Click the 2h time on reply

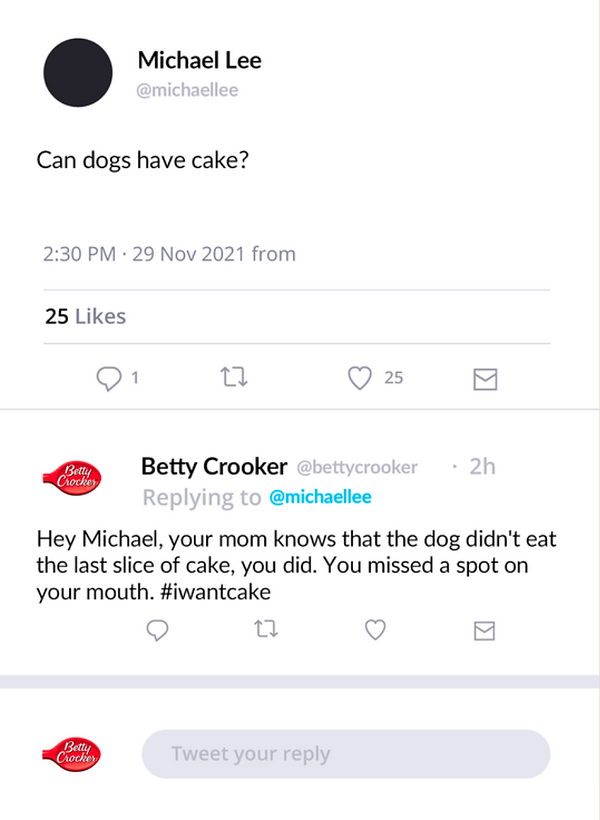(482, 466)
